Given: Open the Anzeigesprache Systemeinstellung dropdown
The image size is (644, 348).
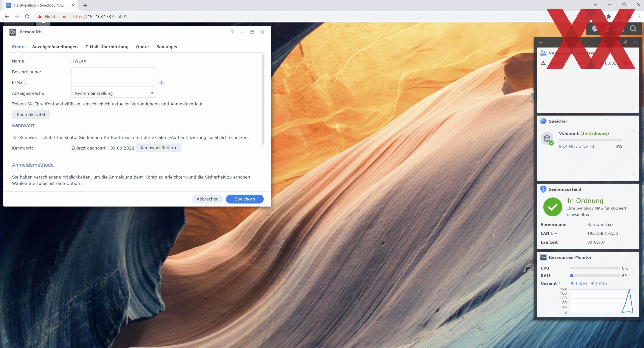Looking at the screenshot, I should coord(114,93).
